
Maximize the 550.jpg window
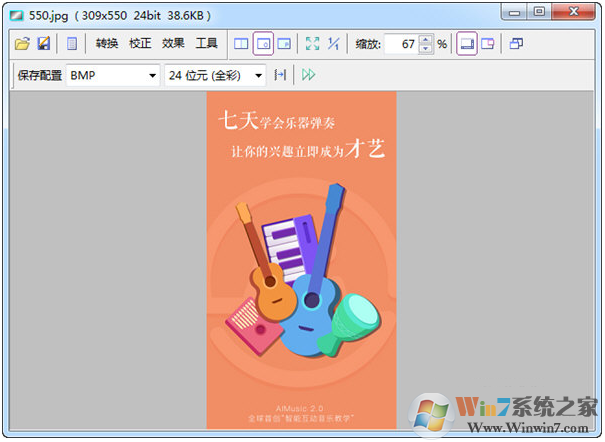click(x=539, y=12)
